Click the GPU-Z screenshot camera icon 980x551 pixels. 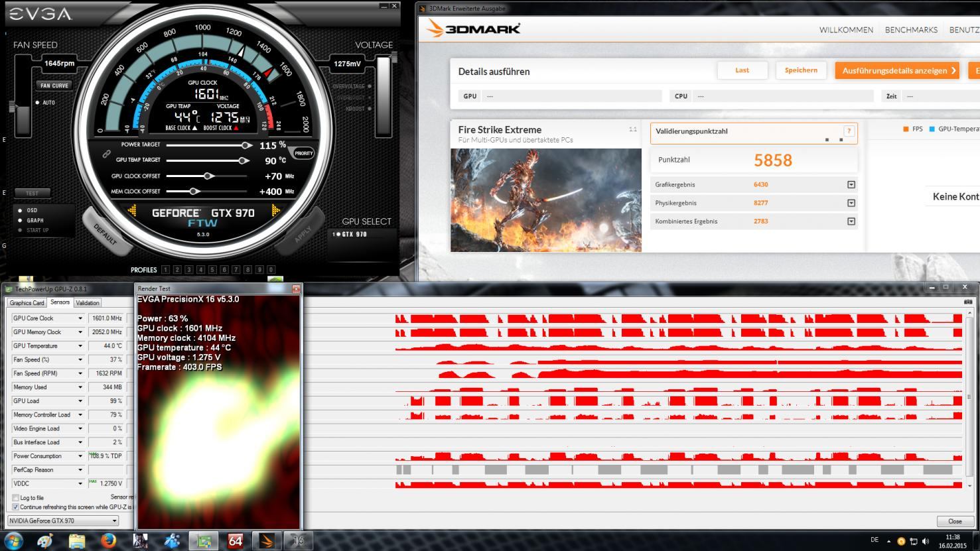968,302
